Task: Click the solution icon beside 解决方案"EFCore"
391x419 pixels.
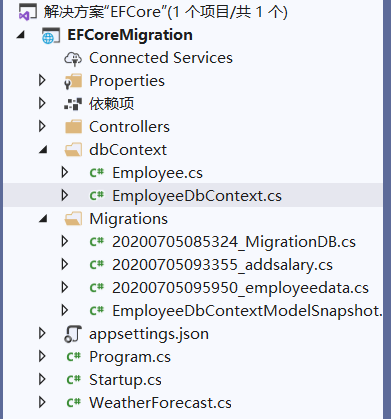Action: [x=28, y=12]
